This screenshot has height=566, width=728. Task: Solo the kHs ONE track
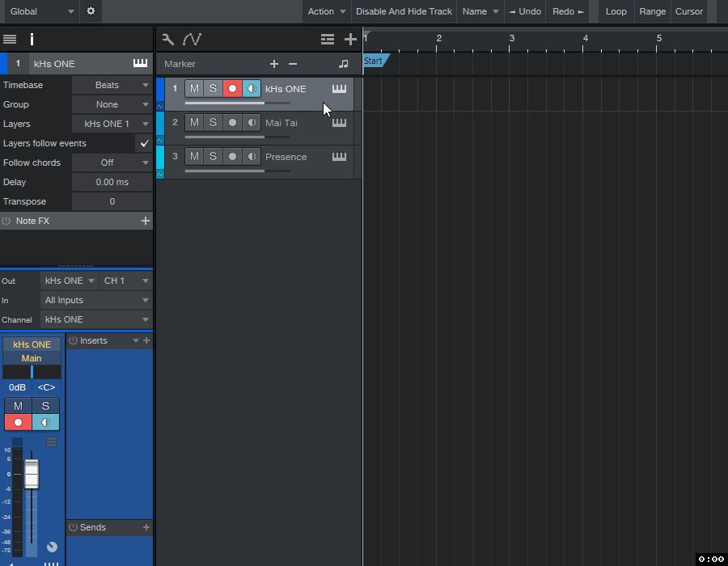pos(213,89)
